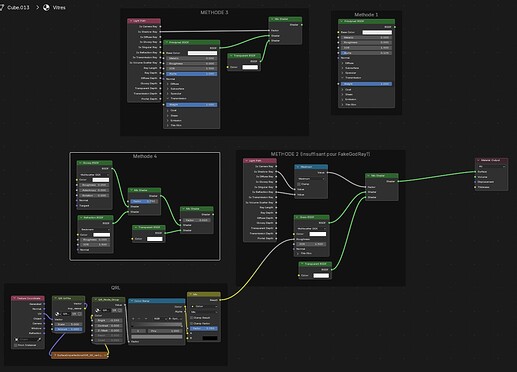517x372 pixels.
Task: Open black color swatch on QRL Mix node
Action: 210,338
